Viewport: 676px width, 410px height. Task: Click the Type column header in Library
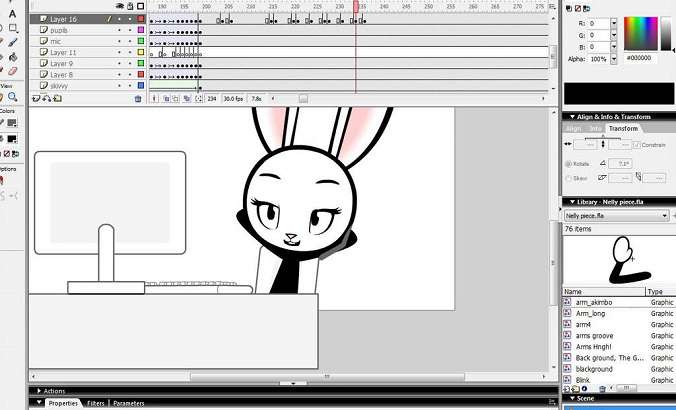(661, 291)
